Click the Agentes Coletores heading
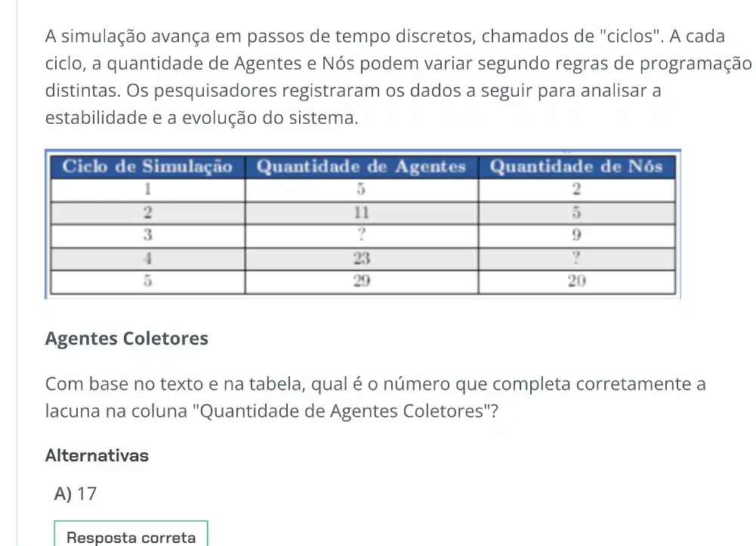 (126, 338)
